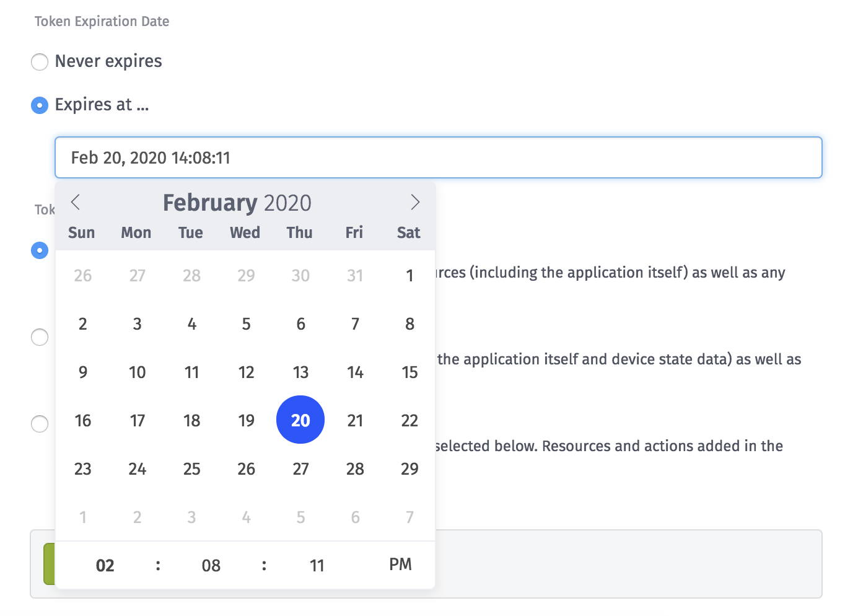
Task: Focus the expiration date input field
Action: (439, 157)
